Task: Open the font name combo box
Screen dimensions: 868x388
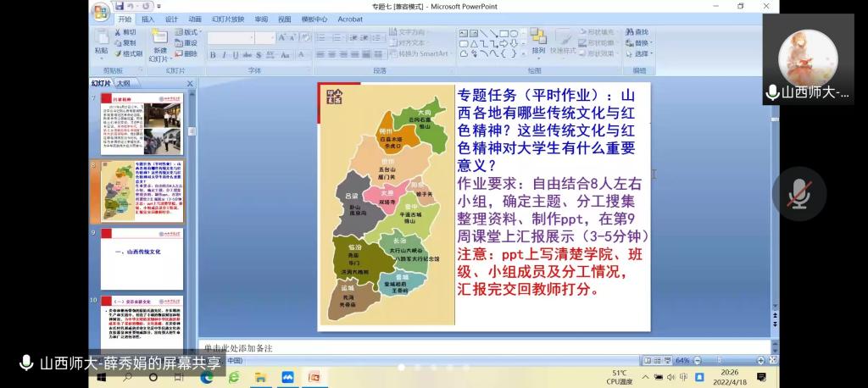Action: click(230, 37)
